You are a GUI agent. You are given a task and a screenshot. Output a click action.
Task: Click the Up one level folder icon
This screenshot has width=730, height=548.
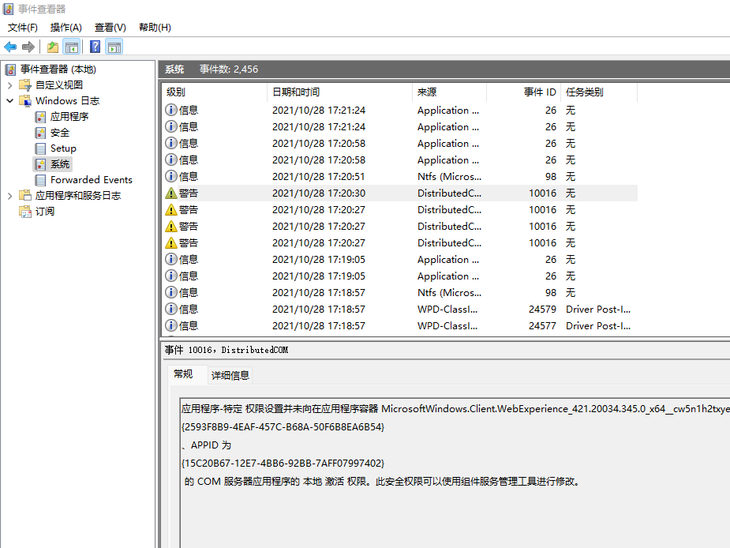coord(53,47)
